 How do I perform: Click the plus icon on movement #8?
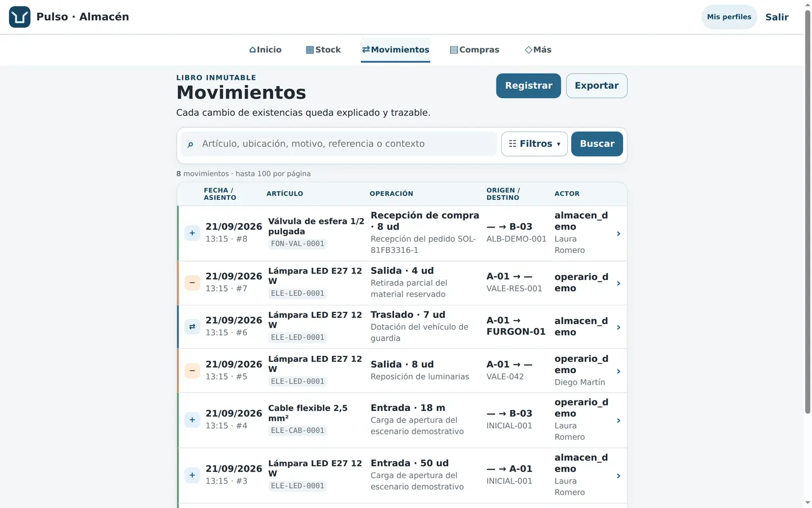pos(192,233)
